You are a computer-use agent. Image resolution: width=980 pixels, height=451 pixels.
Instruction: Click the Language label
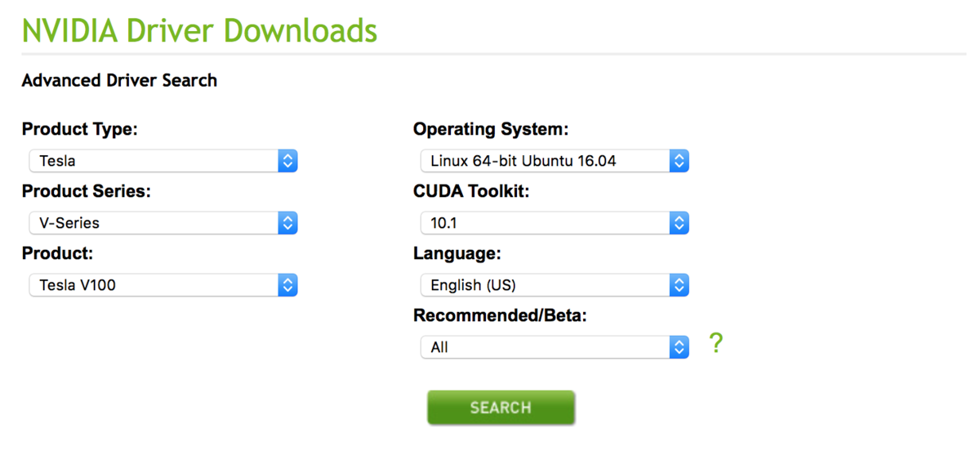tap(457, 253)
